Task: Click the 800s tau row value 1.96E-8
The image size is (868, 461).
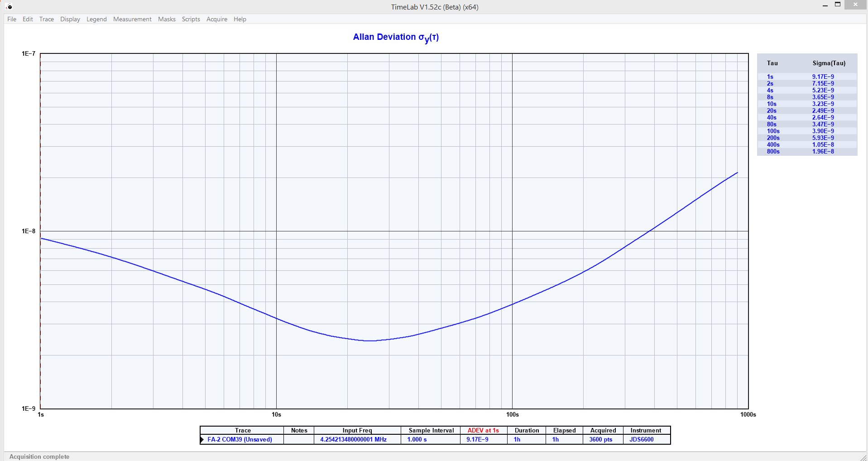Action: coord(823,151)
